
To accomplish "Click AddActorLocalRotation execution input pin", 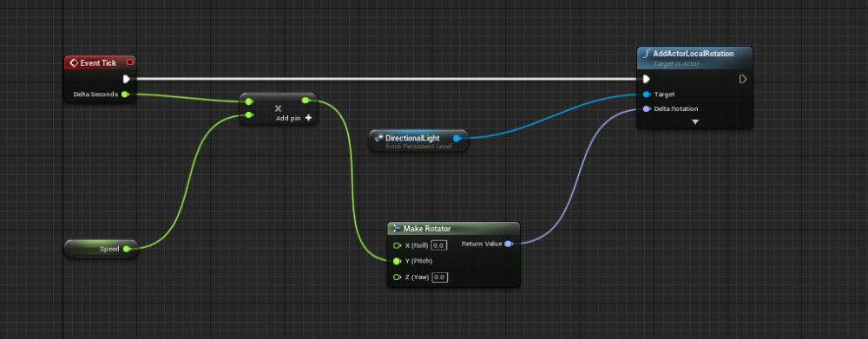I will pos(646,79).
